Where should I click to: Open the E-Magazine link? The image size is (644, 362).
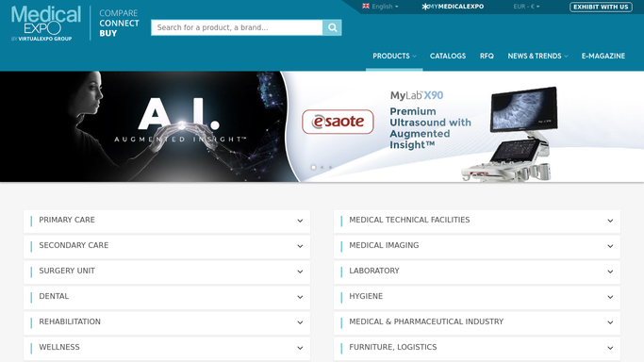[603, 56]
